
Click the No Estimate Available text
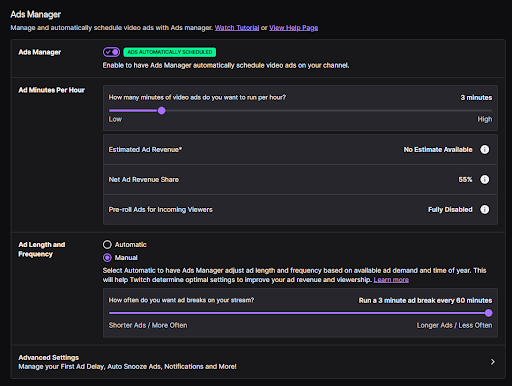coord(438,149)
